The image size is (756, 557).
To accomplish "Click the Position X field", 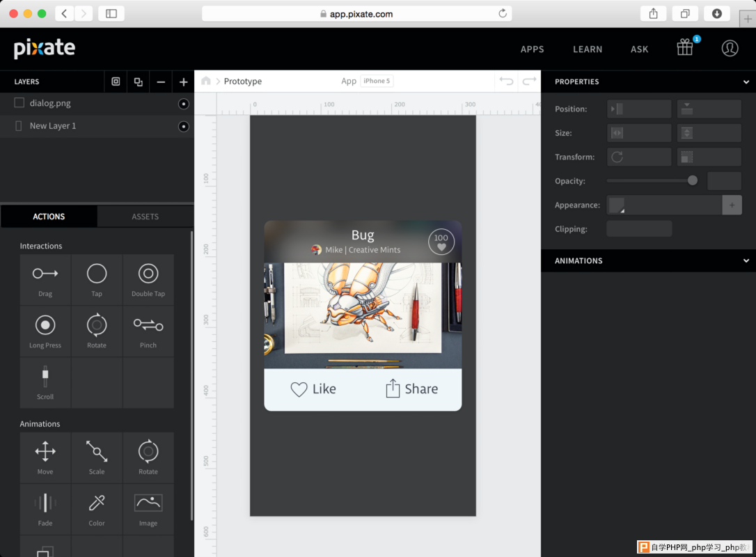I will 639,109.
